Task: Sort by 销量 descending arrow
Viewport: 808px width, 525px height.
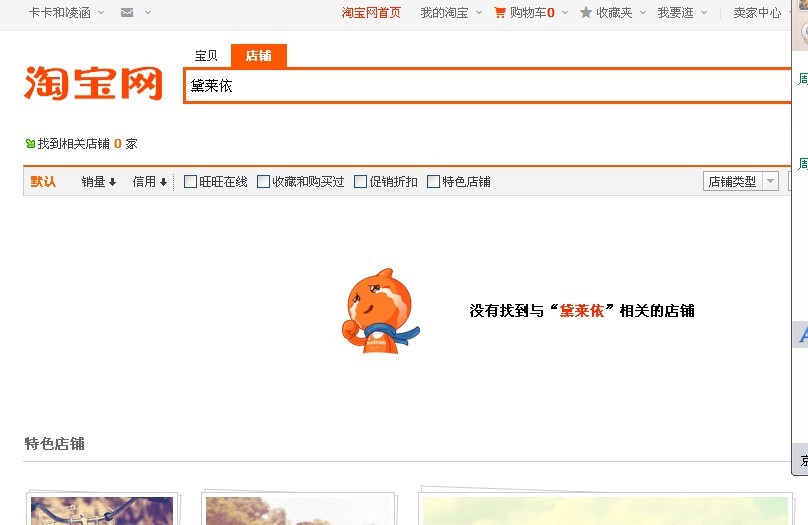Action: 112,182
